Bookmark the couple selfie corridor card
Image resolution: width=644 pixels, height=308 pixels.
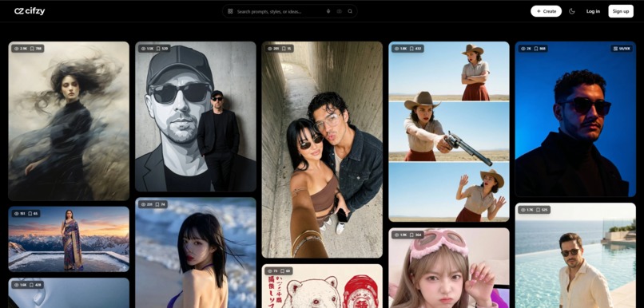pos(283,49)
